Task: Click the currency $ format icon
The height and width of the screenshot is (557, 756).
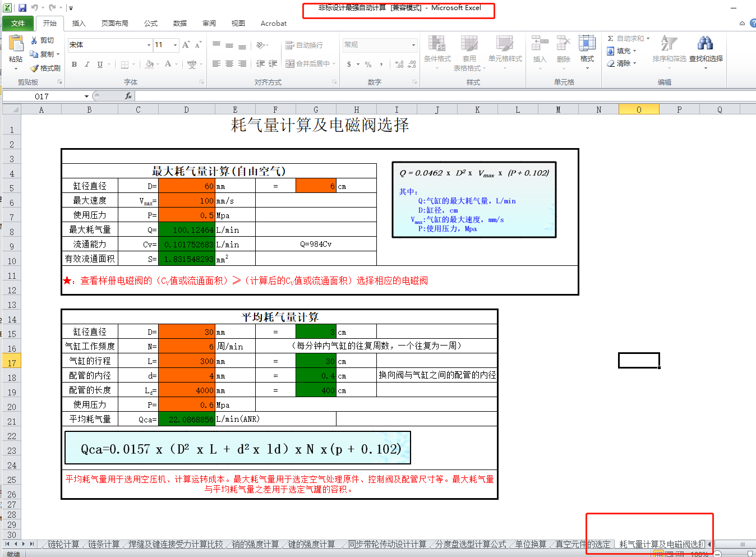Action: (x=349, y=65)
